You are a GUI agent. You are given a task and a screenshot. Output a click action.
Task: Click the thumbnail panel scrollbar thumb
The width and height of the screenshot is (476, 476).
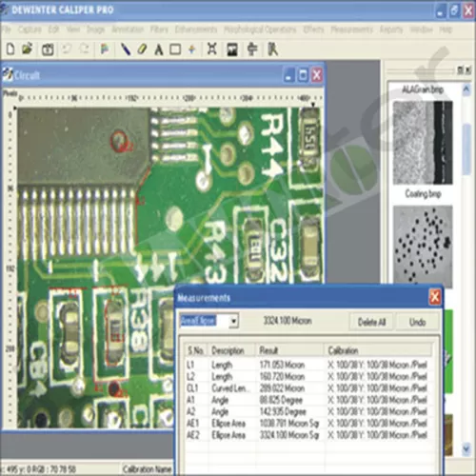[x=466, y=149]
